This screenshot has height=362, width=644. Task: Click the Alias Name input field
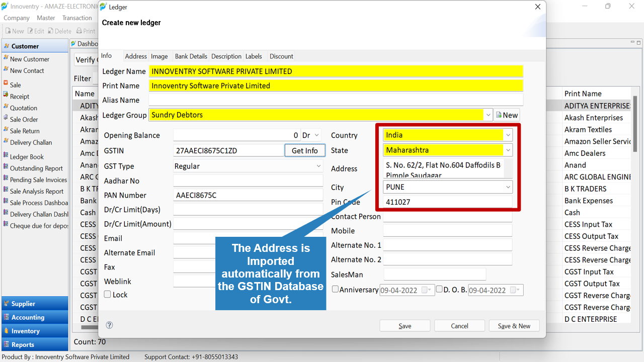336,100
